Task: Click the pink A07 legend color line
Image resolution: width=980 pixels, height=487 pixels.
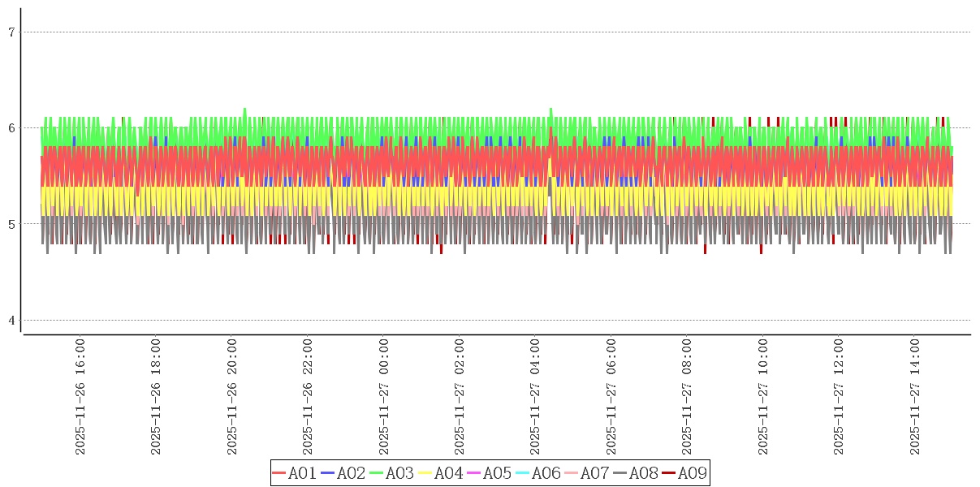Action: pos(572,473)
